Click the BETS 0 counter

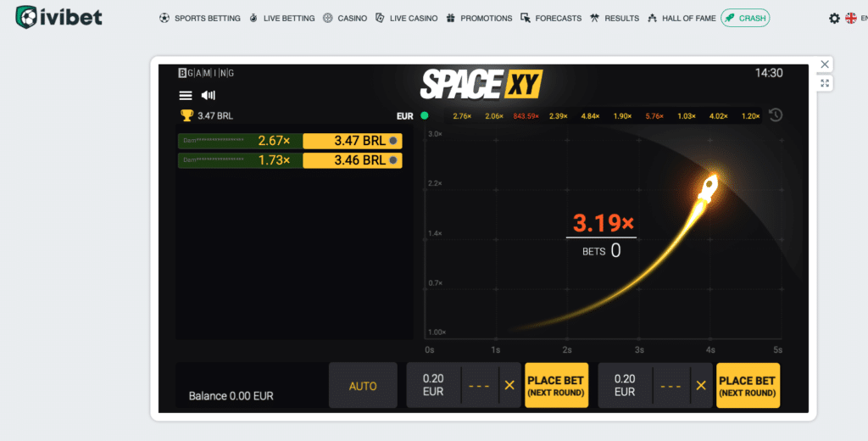click(x=602, y=251)
